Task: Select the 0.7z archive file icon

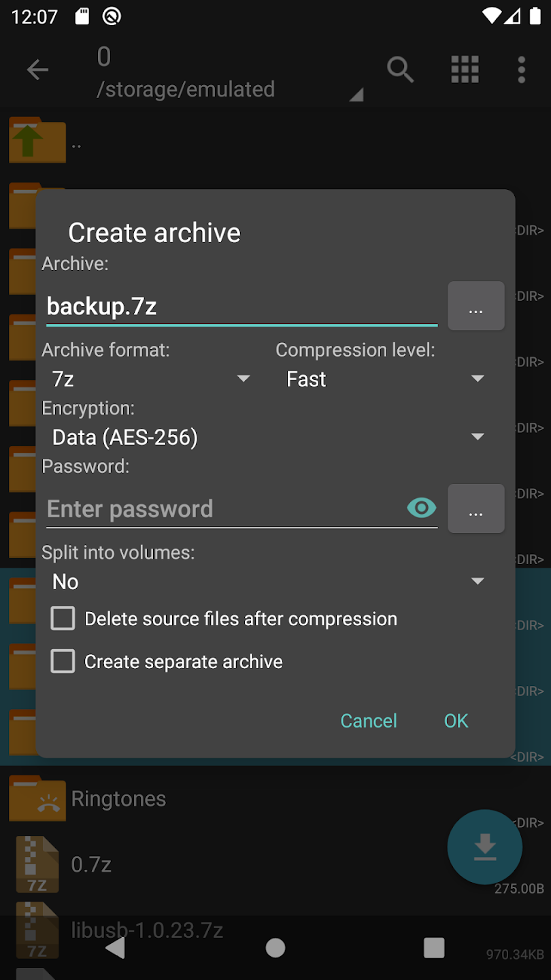Action: [37, 864]
